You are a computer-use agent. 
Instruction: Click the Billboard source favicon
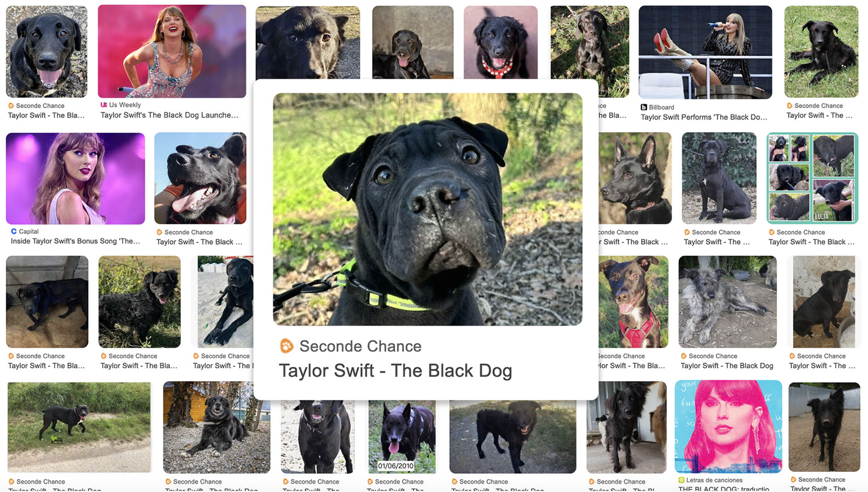click(x=644, y=107)
